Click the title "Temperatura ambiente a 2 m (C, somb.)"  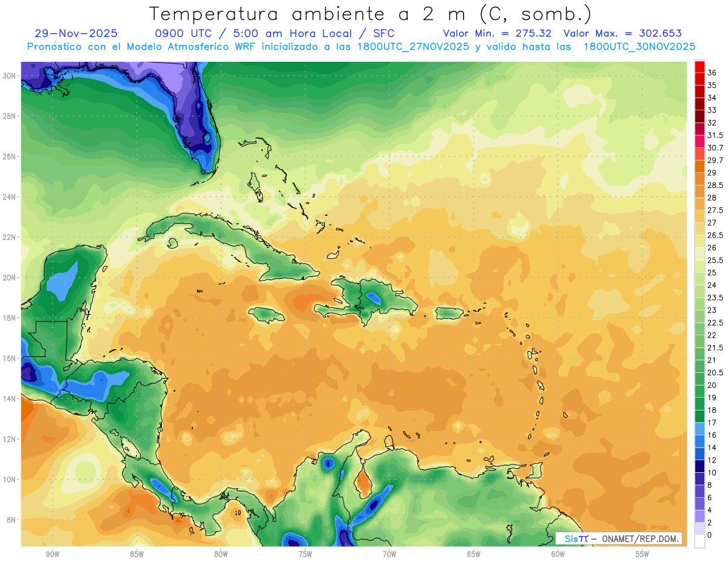click(370, 14)
